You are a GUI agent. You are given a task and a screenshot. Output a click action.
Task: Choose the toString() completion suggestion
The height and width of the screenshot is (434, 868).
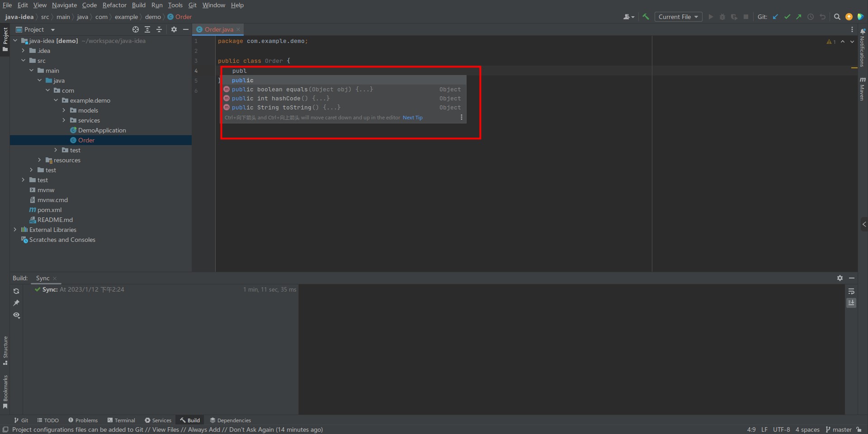point(344,108)
